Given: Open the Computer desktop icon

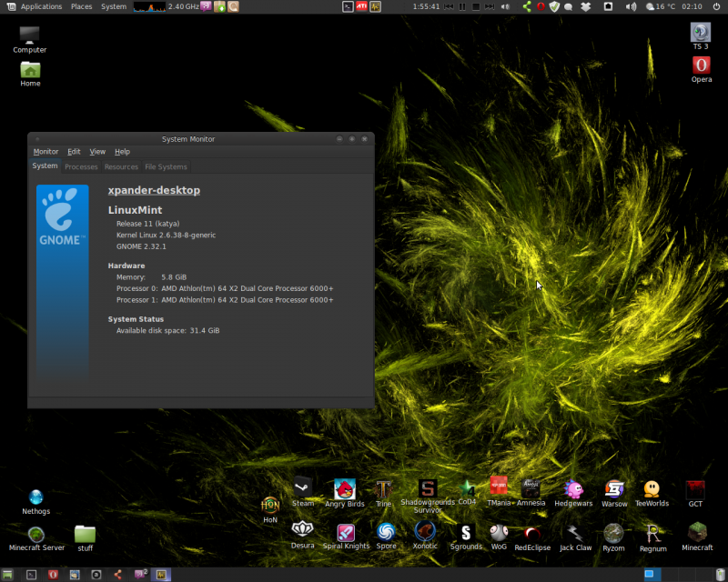Looking at the screenshot, I should pos(30,39).
